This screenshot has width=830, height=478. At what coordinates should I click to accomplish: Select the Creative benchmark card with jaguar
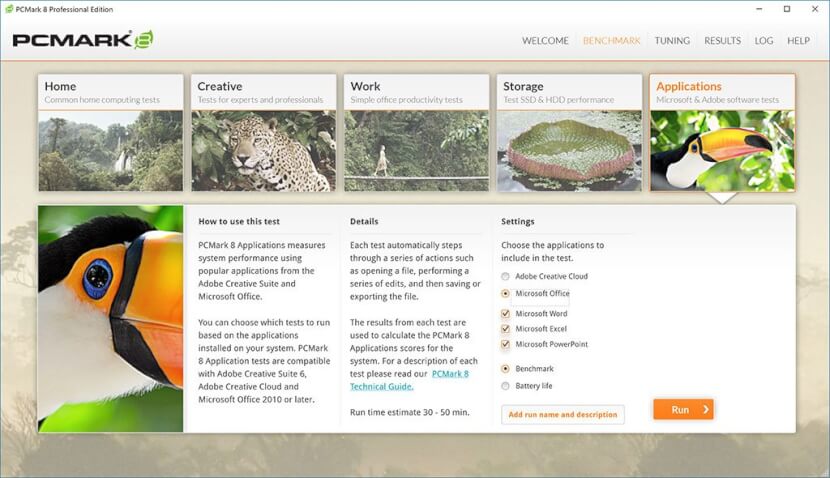(x=264, y=132)
